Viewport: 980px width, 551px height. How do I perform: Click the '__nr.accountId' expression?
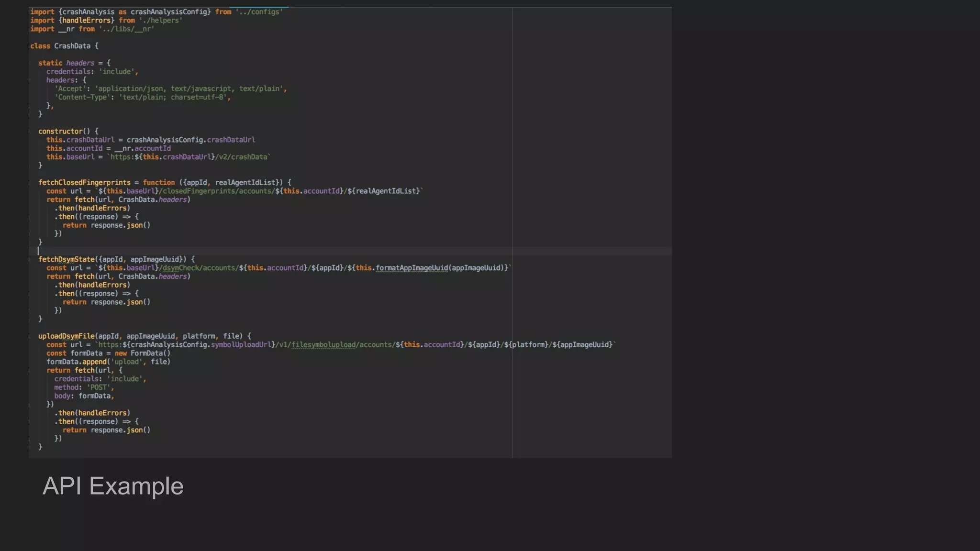[143, 149]
